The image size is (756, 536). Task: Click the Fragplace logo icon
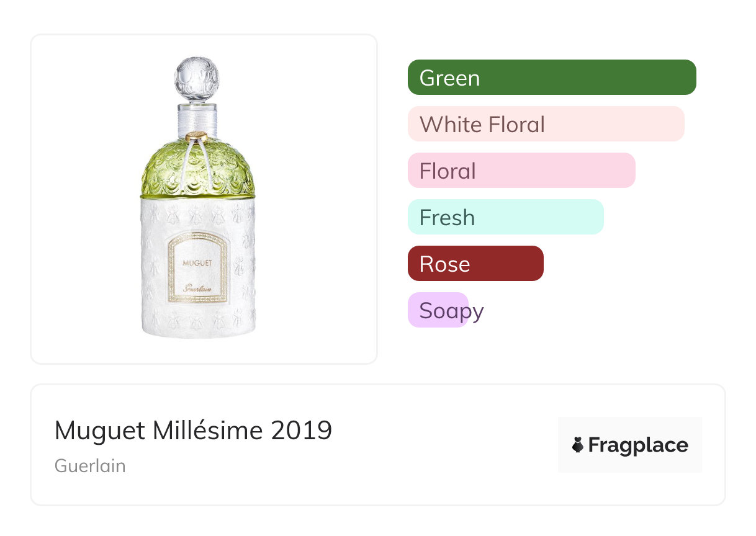(x=578, y=445)
